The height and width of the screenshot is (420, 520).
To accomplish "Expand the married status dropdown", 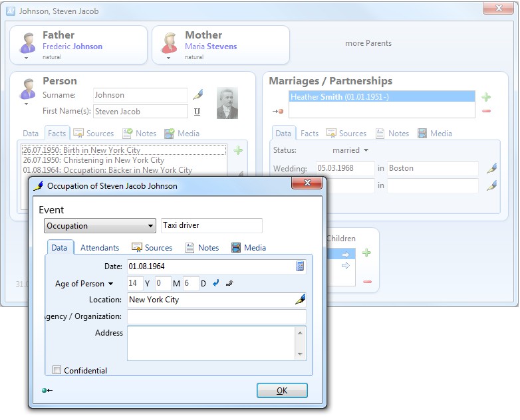I will (366, 150).
